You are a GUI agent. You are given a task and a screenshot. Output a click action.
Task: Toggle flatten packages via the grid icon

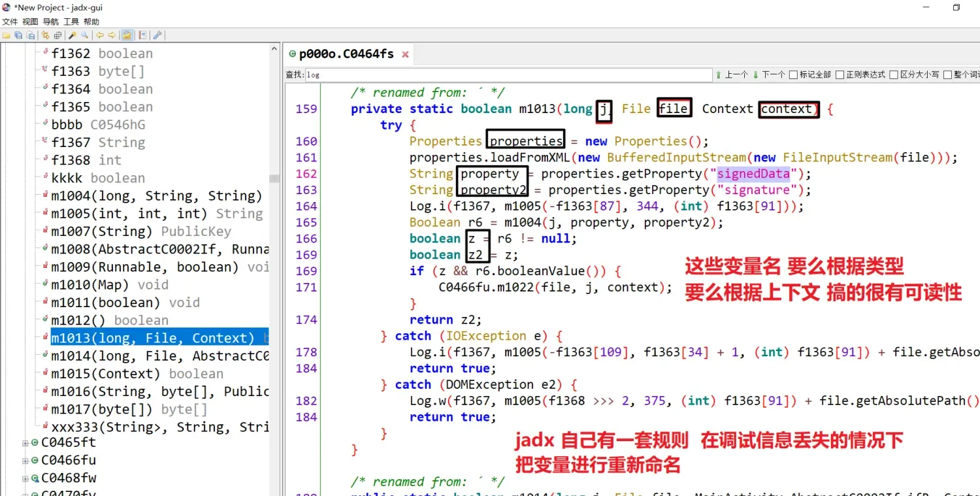57,35
